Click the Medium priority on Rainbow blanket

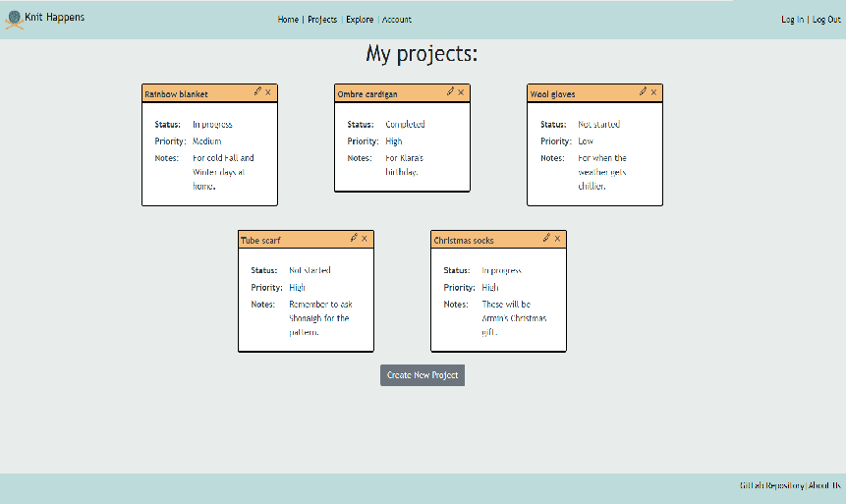point(206,140)
